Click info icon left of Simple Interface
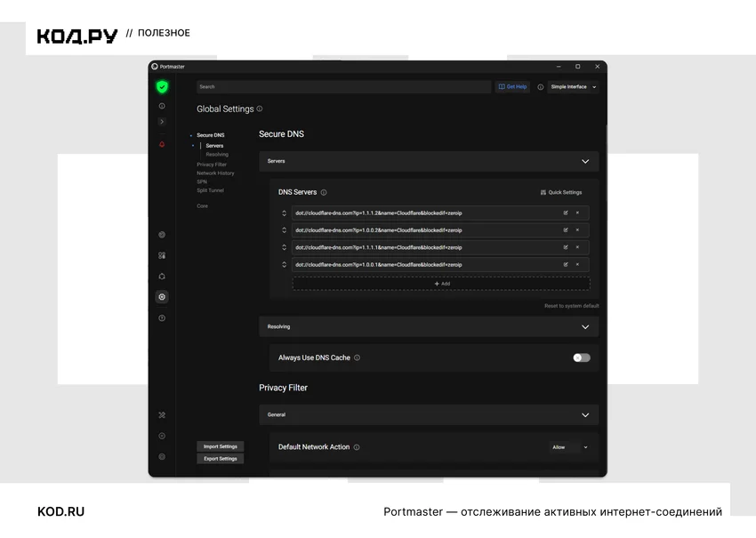 tap(541, 87)
